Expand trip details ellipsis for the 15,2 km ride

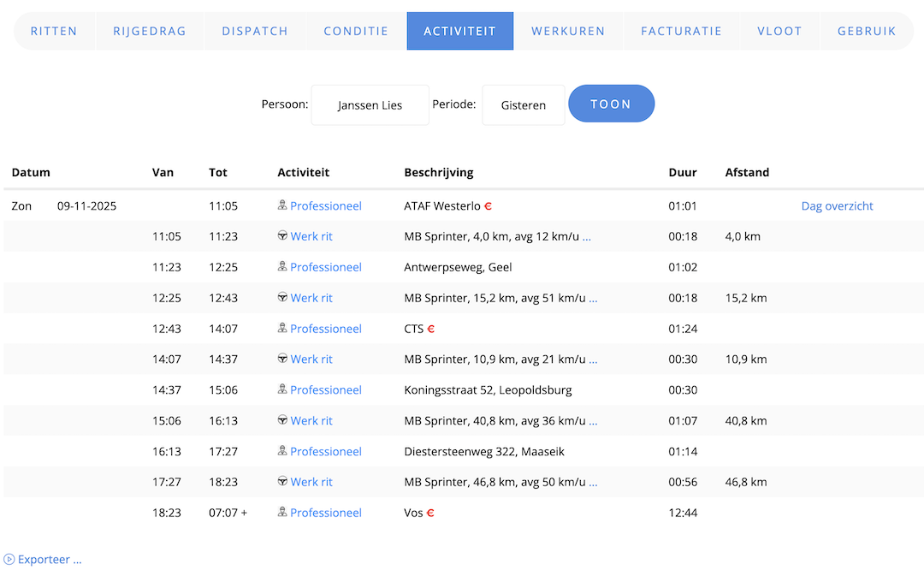[x=593, y=298]
